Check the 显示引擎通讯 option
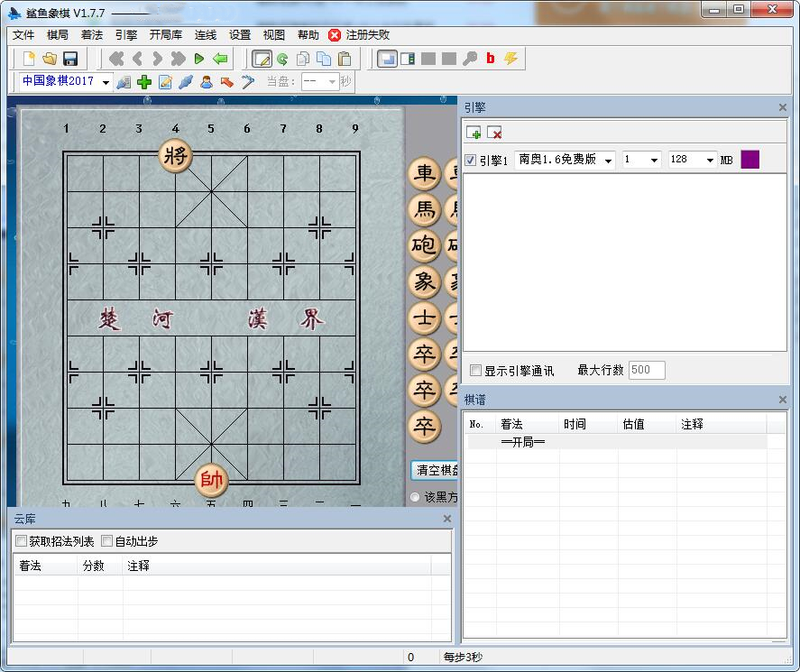This screenshot has width=800, height=672. click(x=474, y=370)
